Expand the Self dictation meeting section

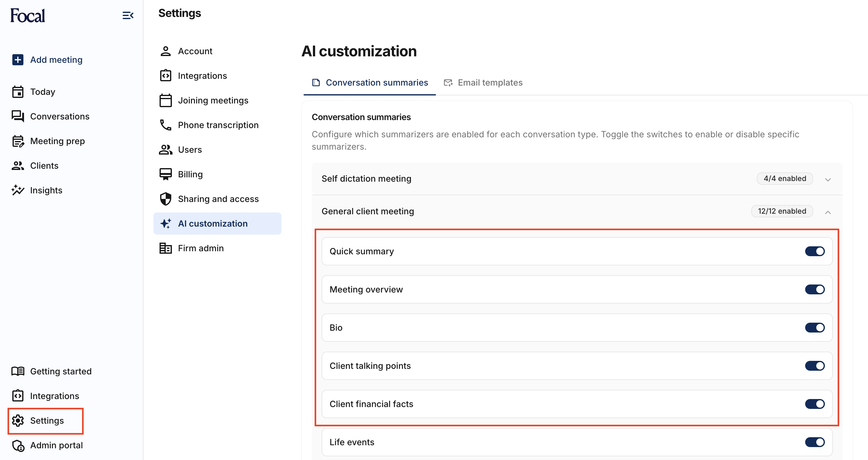coord(828,179)
